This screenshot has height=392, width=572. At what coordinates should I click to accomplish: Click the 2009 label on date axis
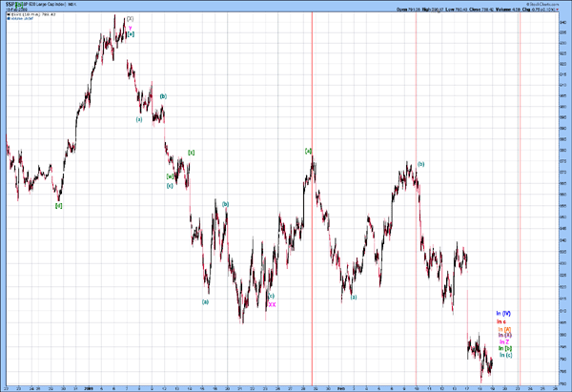point(88,388)
